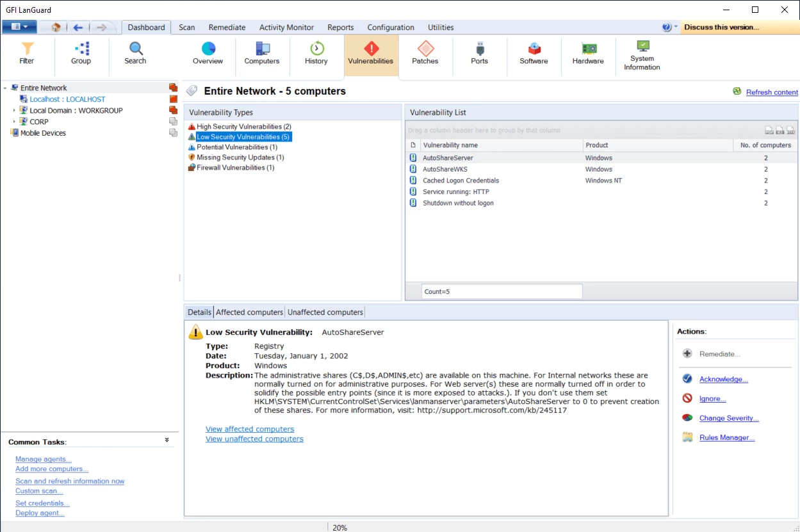Screen dimensions: 800x532
Task: Open the help dropdown arrow
Action: 676,28
